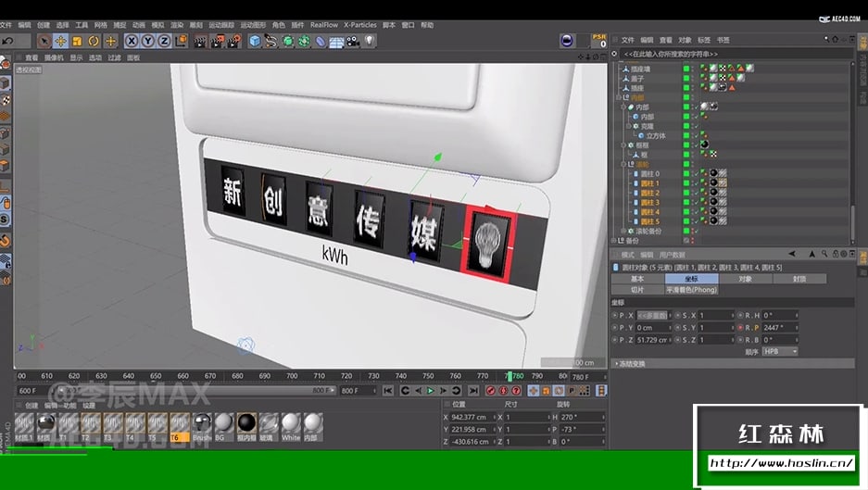
Task: Click the Camera object icon
Action: click(x=353, y=41)
